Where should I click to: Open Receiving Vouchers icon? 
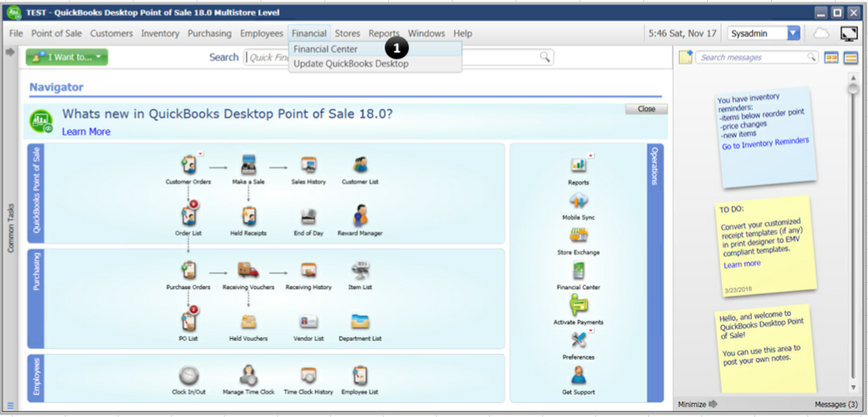[x=249, y=269]
